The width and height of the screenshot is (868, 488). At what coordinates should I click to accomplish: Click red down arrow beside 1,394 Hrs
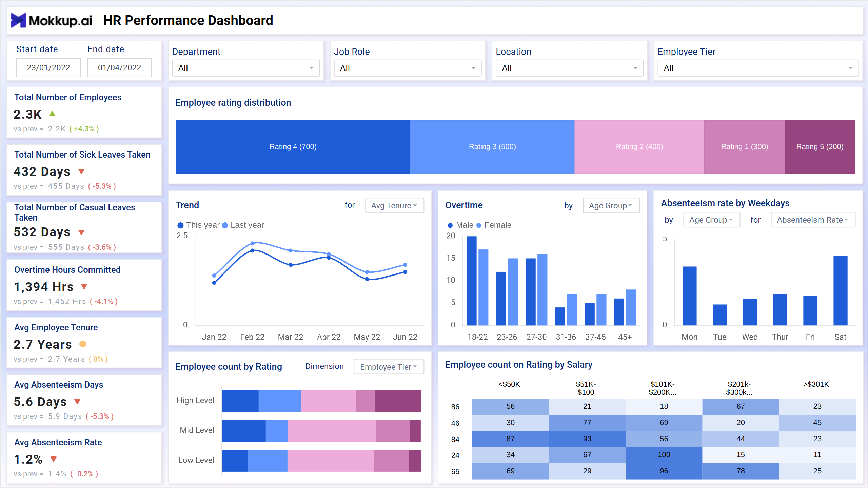coord(84,286)
